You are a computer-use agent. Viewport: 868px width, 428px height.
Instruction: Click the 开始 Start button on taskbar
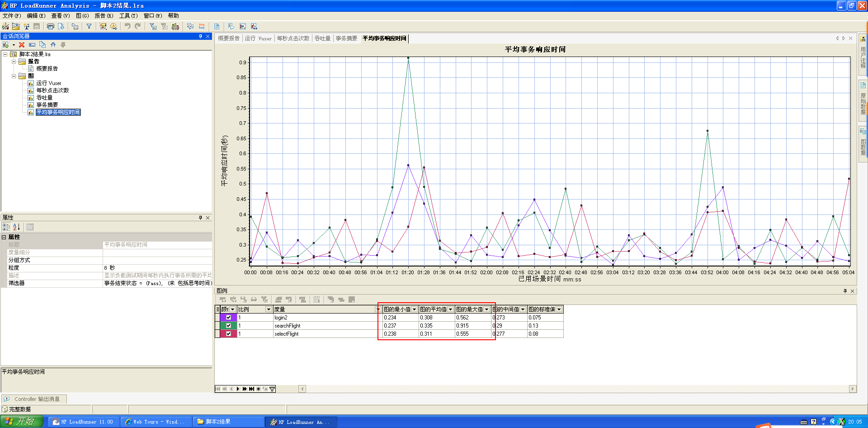[21, 422]
